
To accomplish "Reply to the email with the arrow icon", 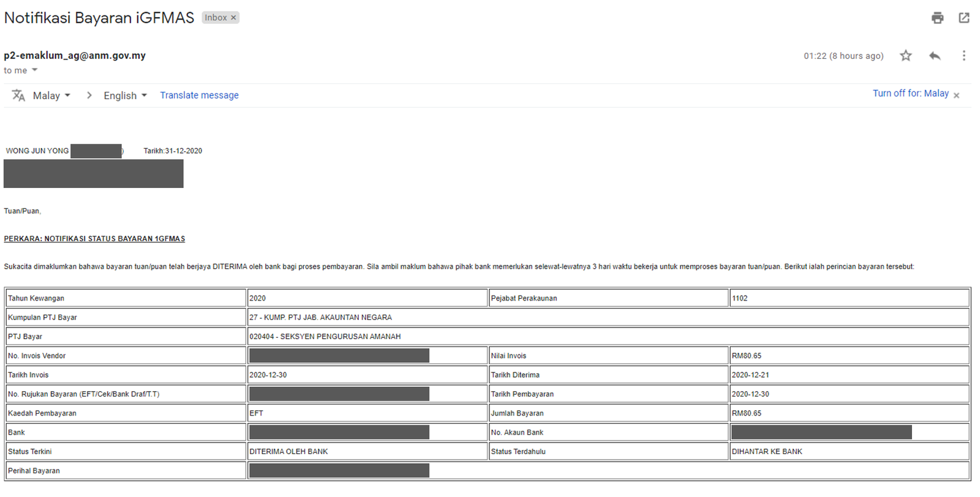I will click(x=935, y=56).
